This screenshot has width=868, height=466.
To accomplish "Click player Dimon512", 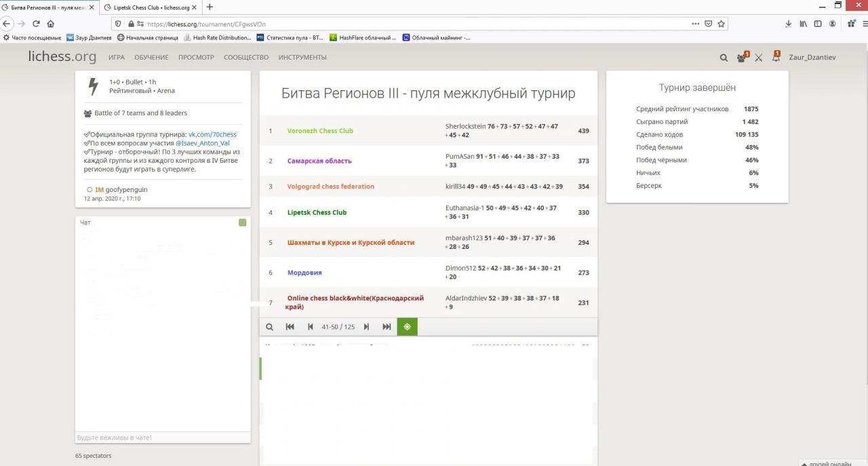I will tap(461, 269).
